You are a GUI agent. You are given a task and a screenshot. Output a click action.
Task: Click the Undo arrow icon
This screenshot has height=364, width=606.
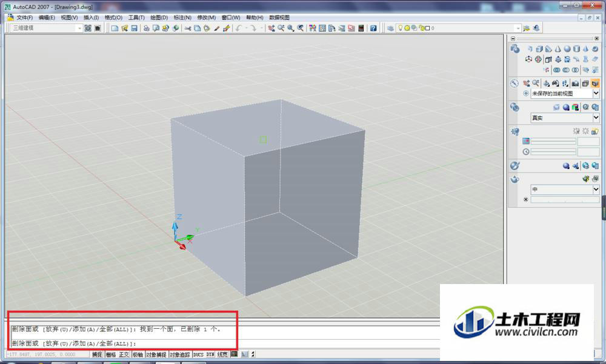coord(238,28)
